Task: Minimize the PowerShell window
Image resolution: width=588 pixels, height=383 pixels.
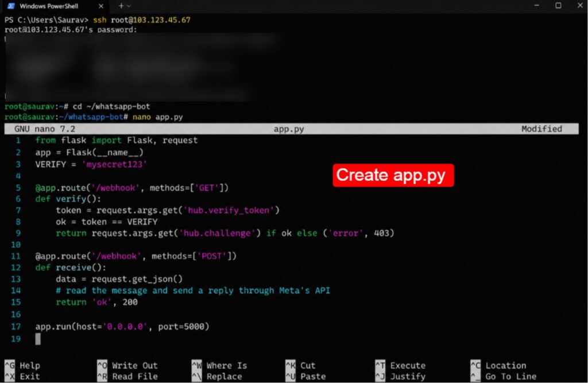Action: [x=537, y=5]
